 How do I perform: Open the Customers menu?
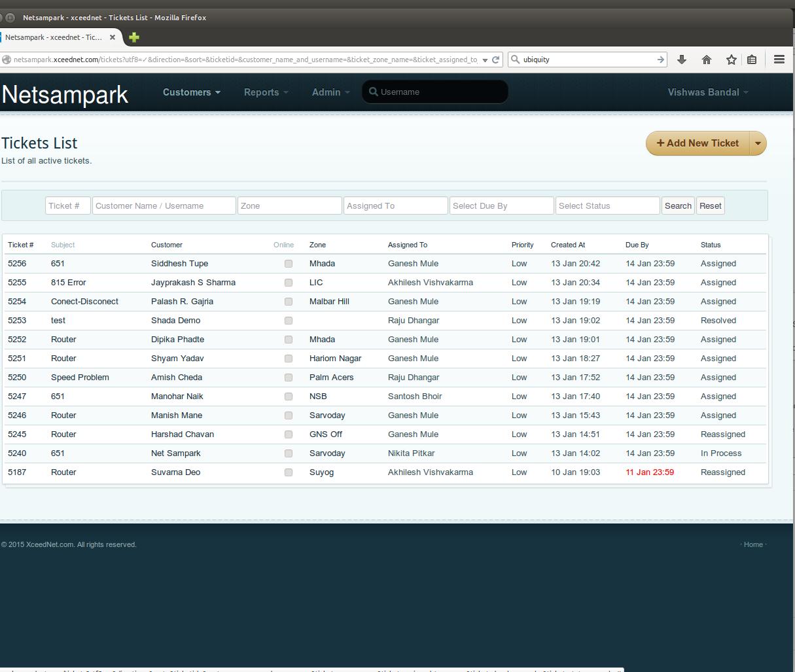[x=191, y=92]
